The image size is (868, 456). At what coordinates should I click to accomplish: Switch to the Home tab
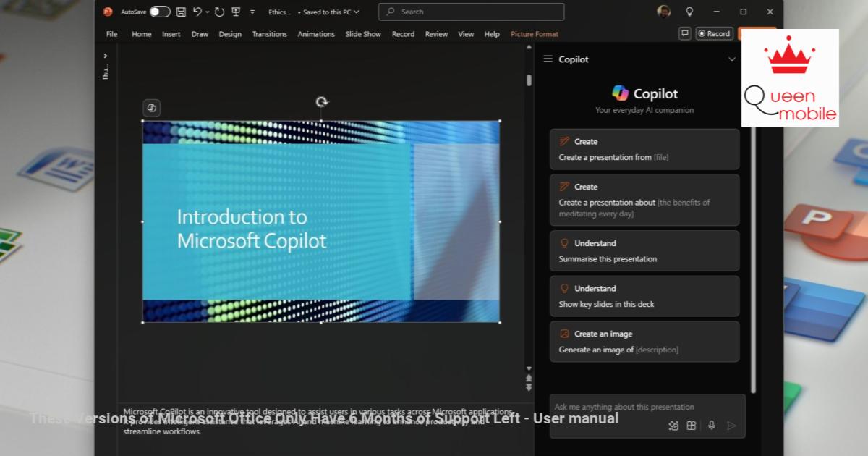142,34
